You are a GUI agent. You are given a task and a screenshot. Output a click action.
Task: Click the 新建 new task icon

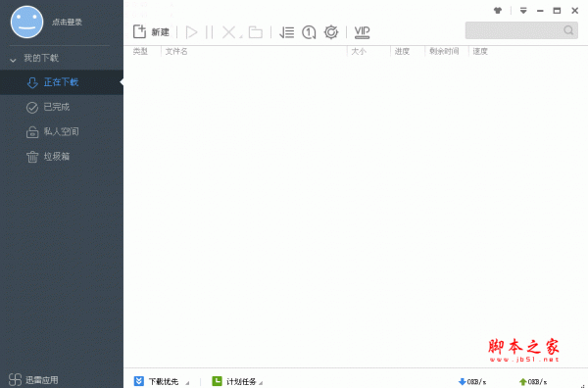pyautogui.click(x=139, y=31)
